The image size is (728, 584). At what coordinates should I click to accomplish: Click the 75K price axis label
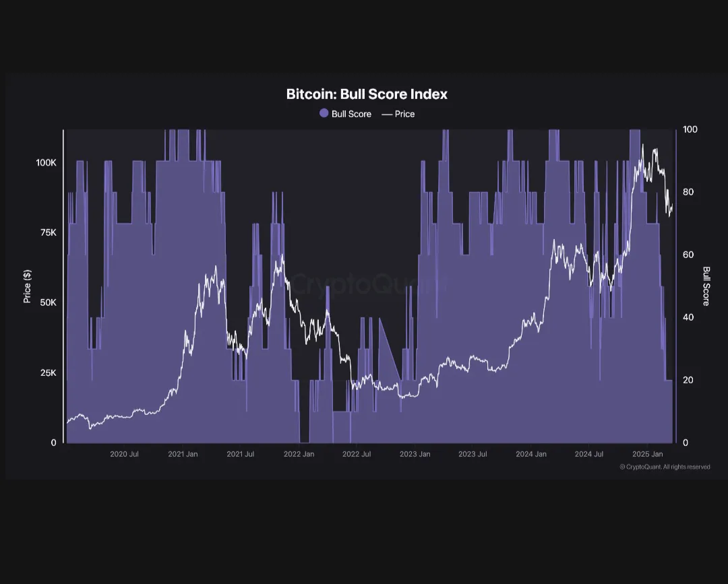(x=49, y=233)
